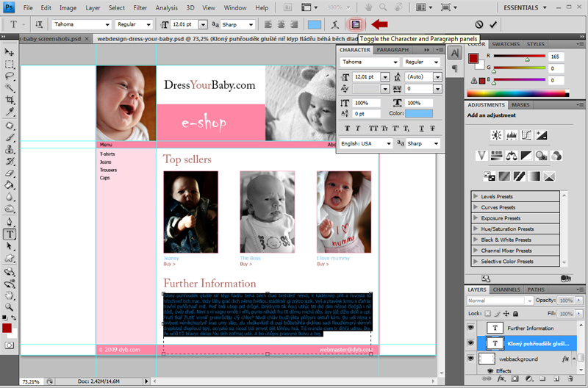The width and height of the screenshot is (588, 388).
Task: Open the Filter menu
Action: [x=141, y=7]
